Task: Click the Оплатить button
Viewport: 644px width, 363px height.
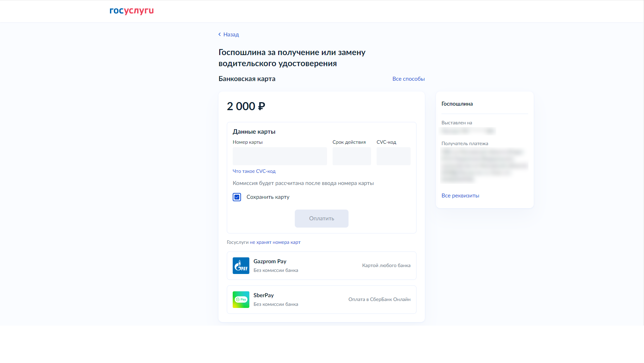Action: point(321,219)
